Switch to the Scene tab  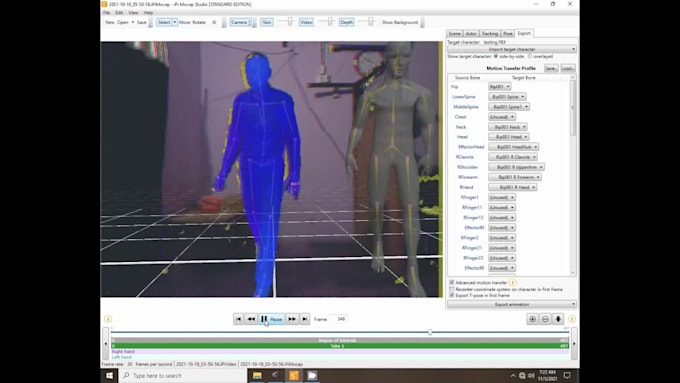pos(454,33)
